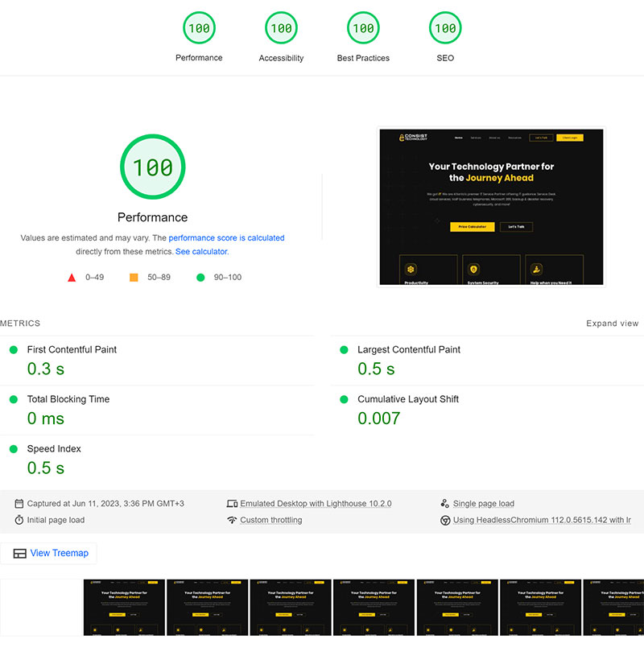This screenshot has height=668, width=644.
Task: Click the View Treemap button
Action: pyautogui.click(x=48, y=553)
